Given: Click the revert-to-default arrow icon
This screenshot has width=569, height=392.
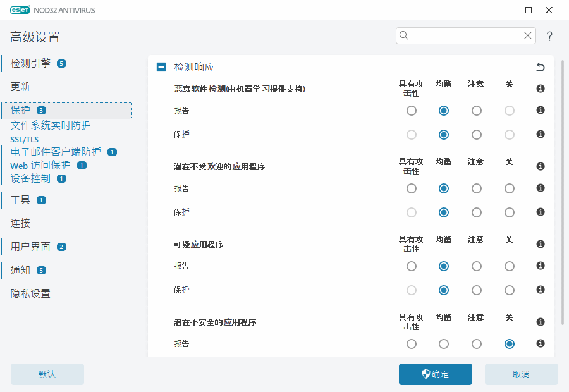Looking at the screenshot, I should (x=540, y=66).
